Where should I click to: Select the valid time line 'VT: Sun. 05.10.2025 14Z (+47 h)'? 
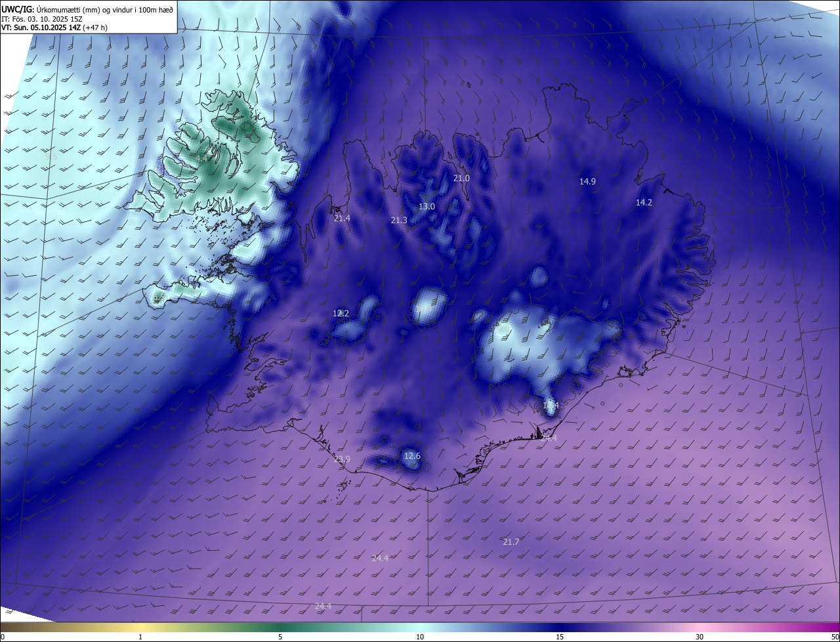click(54, 28)
